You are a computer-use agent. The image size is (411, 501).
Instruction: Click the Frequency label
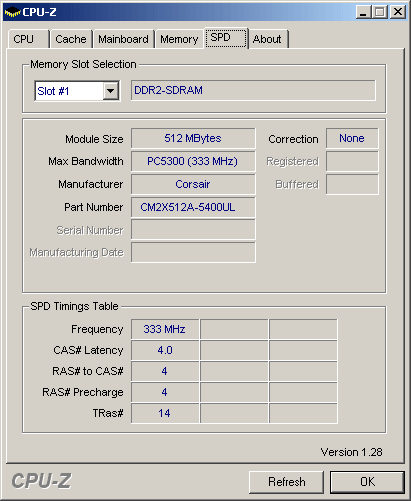(x=97, y=329)
